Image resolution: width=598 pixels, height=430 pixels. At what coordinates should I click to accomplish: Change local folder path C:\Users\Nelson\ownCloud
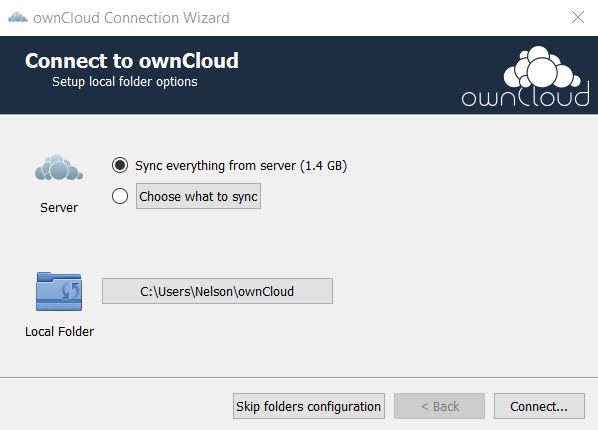coord(217,291)
